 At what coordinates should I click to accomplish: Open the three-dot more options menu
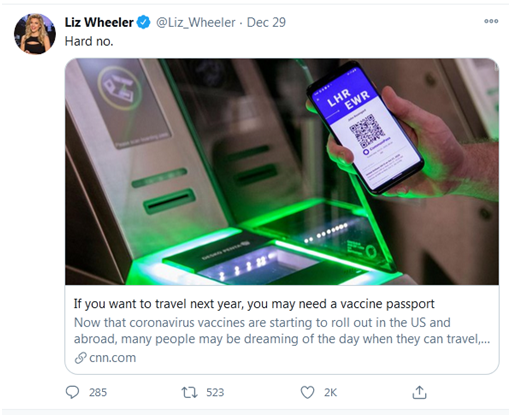(x=491, y=21)
